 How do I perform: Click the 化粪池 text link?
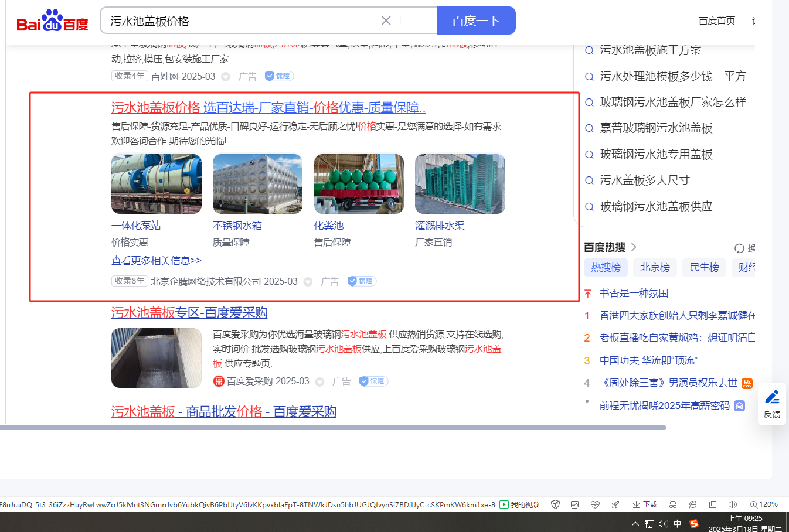(x=329, y=226)
